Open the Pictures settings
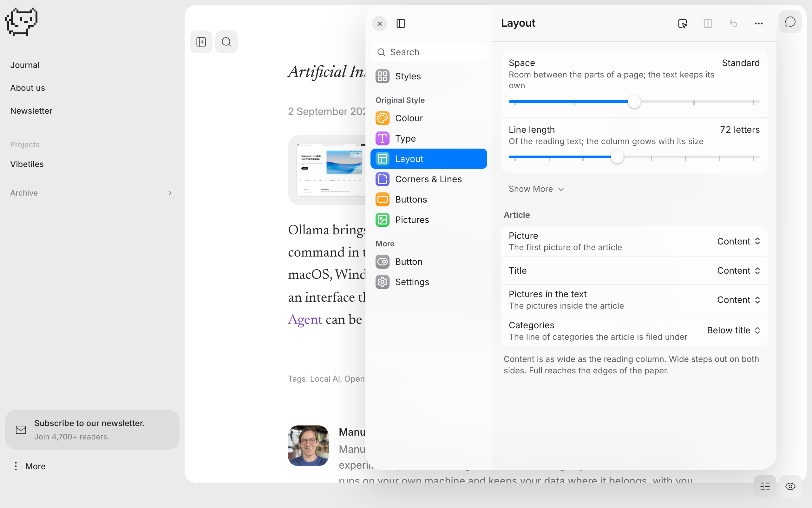 [x=429, y=220]
